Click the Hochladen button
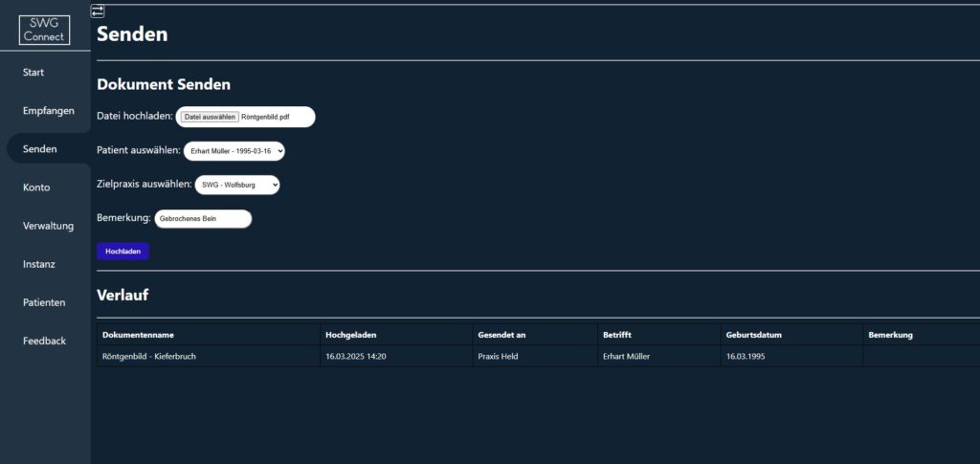The width and height of the screenshot is (980, 464). 123,251
